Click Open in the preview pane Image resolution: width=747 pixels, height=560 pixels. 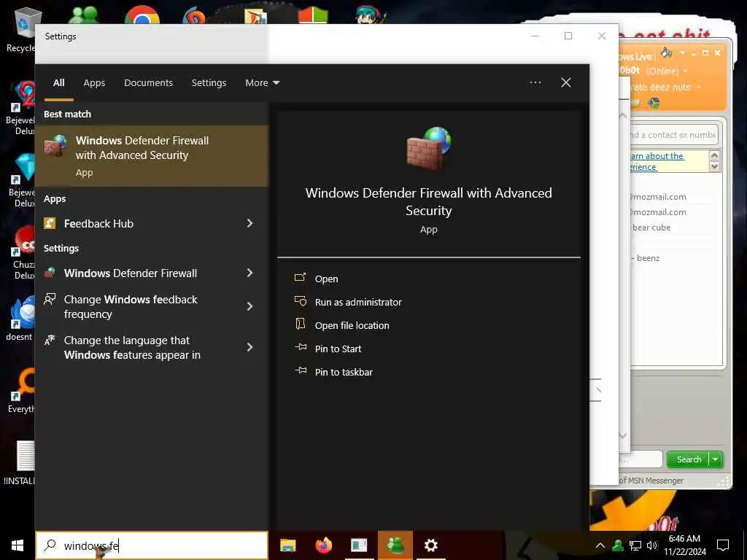click(326, 279)
